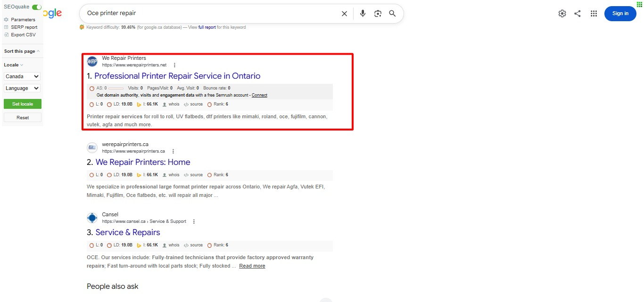This screenshot has width=644, height=302.
Task: Click the L: 0 metric in Cansel row
Action: (96, 245)
